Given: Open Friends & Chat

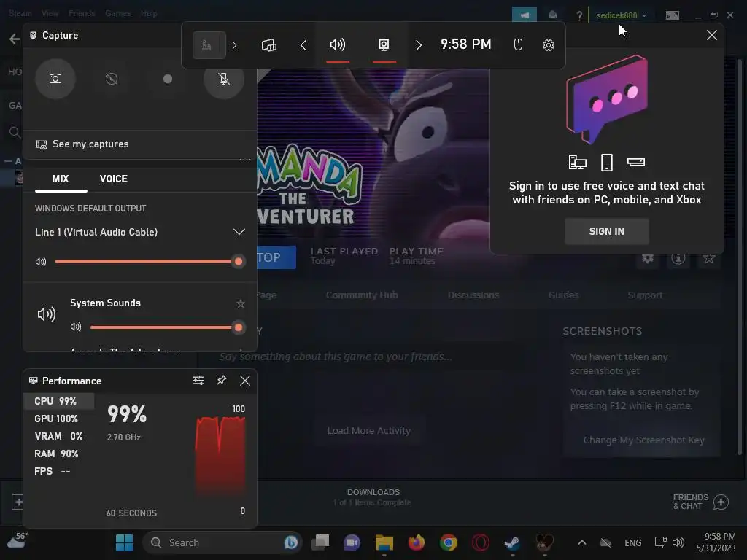Looking at the screenshot, I should click(700, 502).
